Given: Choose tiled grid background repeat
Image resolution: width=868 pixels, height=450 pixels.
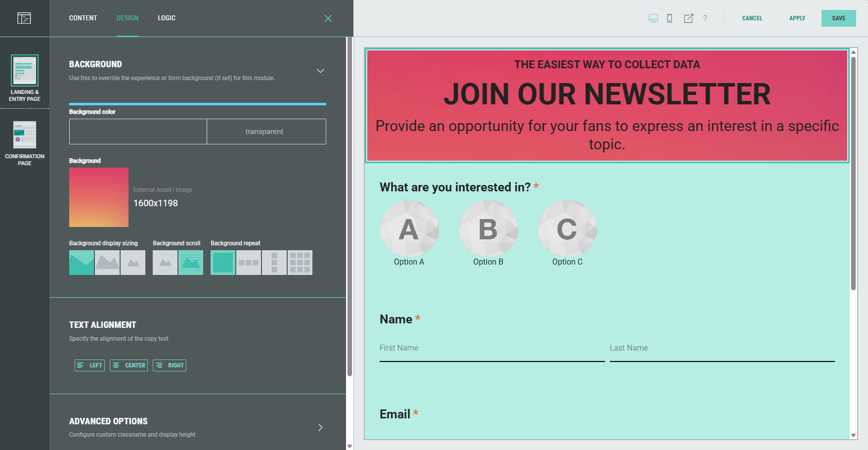Looking at the screenshot, I should [300, 263].
